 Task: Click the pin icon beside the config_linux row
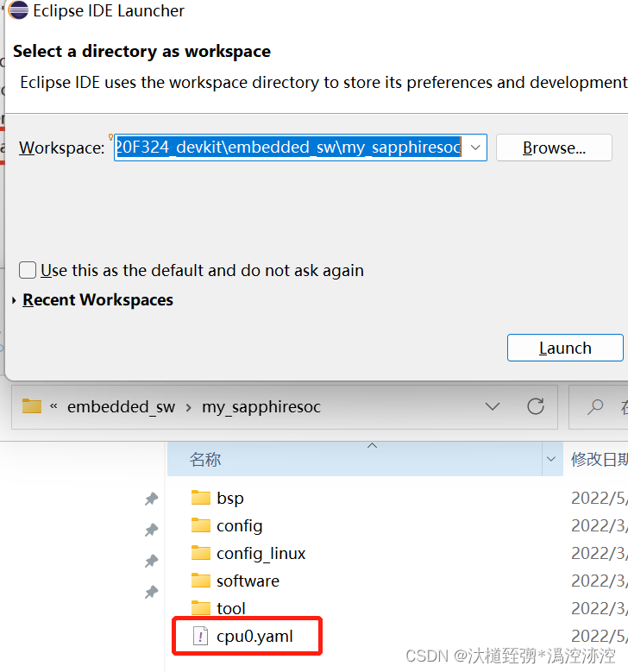click(151, 561)
